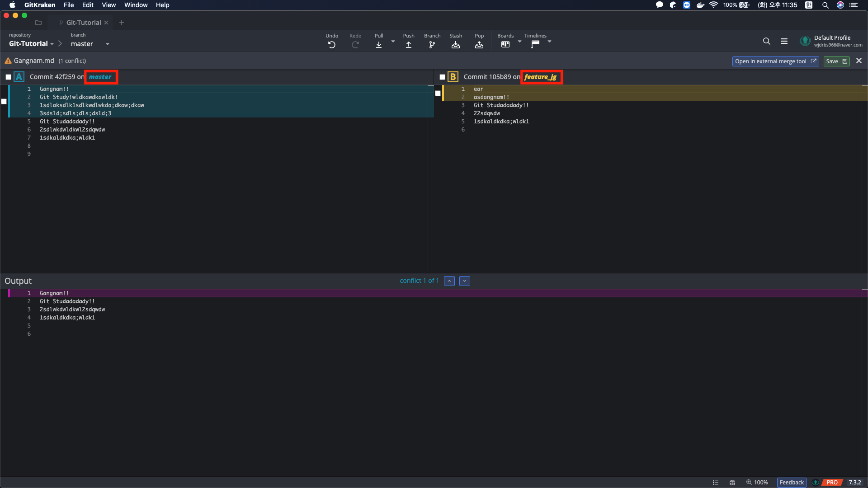Open the Timelines icon
Image resolution: width=868 pixels, height=488 pixels.
pos(535,44)
